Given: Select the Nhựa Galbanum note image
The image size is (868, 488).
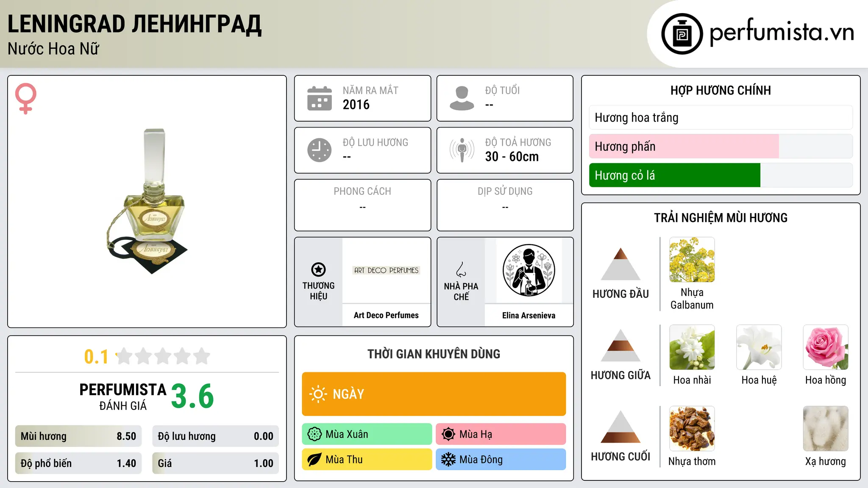Looking at the screenshot, I should pos(692,260).
